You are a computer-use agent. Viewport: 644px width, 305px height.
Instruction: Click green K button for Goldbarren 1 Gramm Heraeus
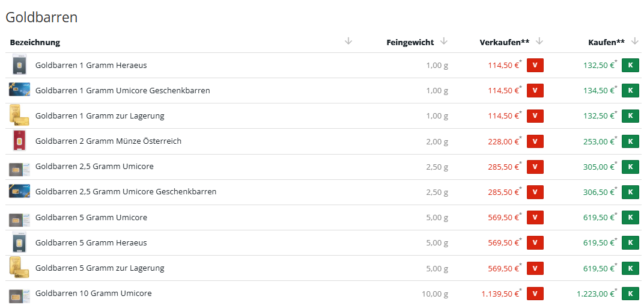630,66
